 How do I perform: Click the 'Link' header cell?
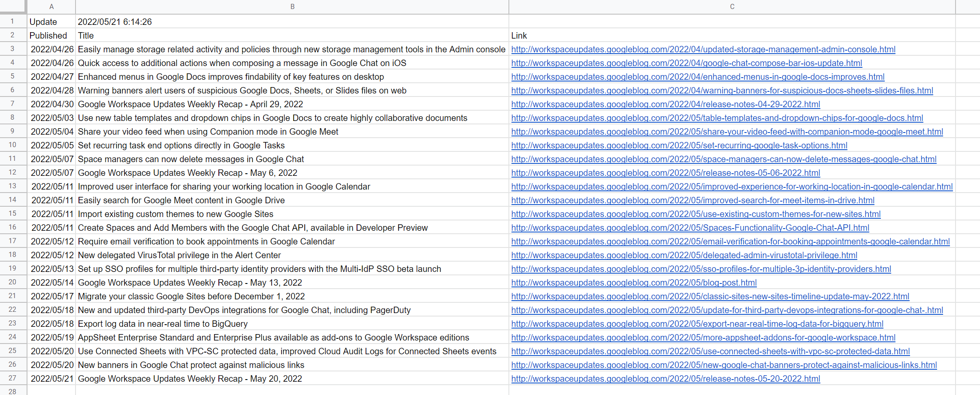point(732,35)
